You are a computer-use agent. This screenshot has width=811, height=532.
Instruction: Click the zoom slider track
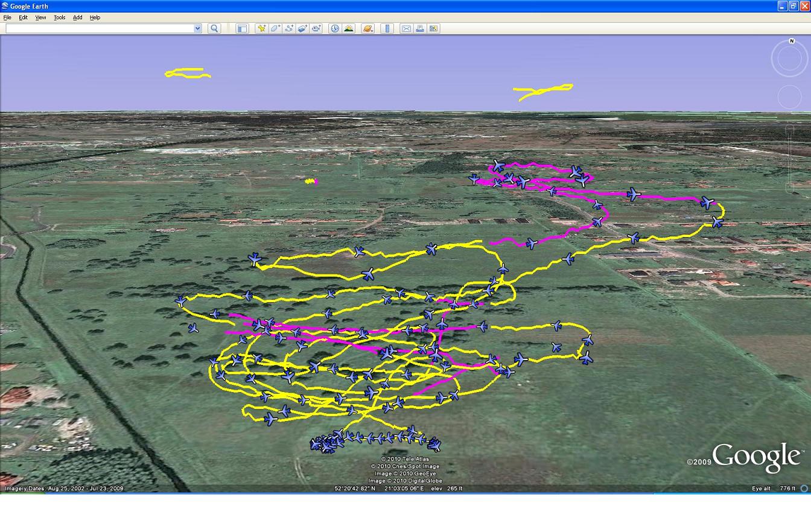(x=790, y=158)
